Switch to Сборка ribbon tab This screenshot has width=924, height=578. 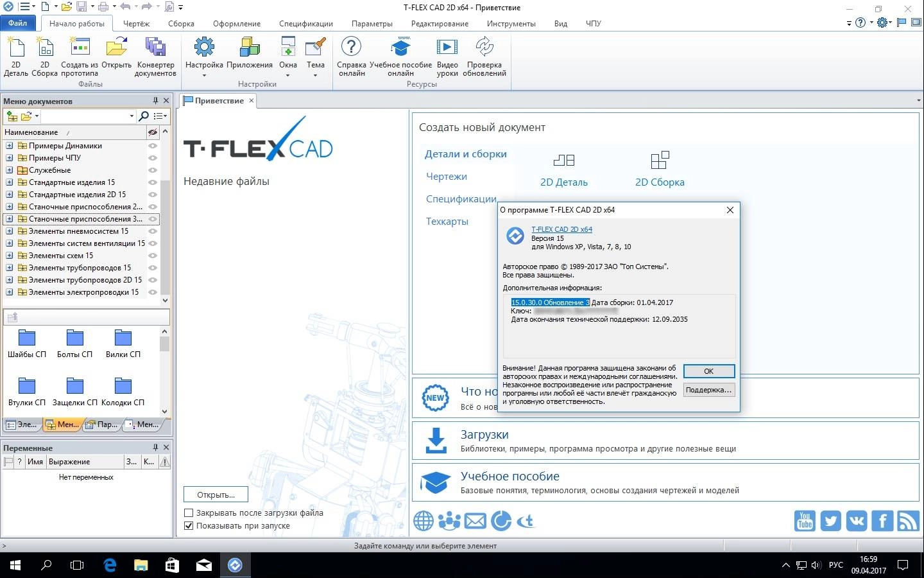[x=181, y=24]
